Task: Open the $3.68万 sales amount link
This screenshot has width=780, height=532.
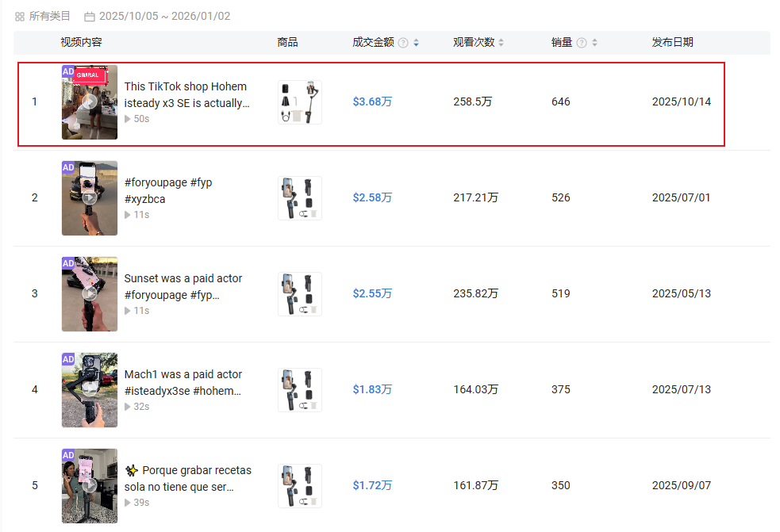Action: click(372, 101)
